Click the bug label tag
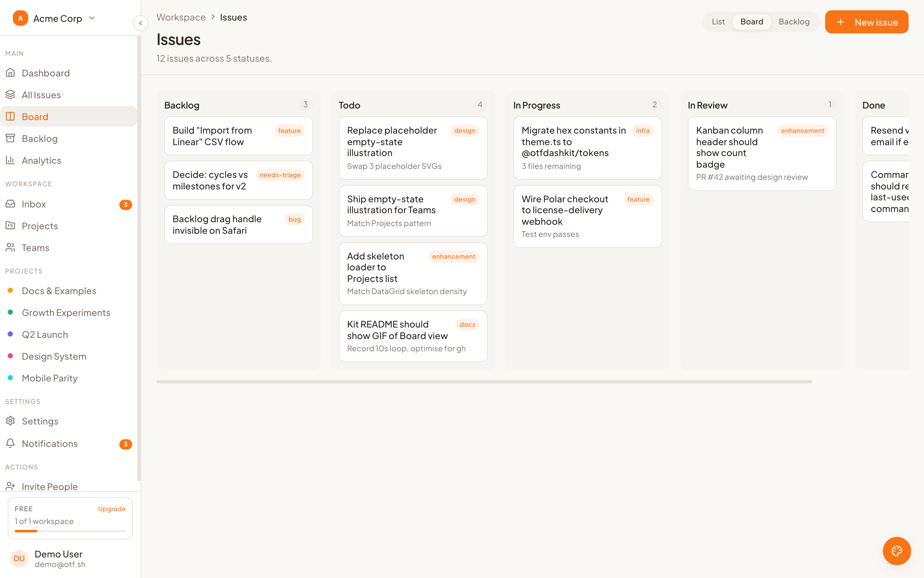924x578 pixels. (x=295, y=219)
